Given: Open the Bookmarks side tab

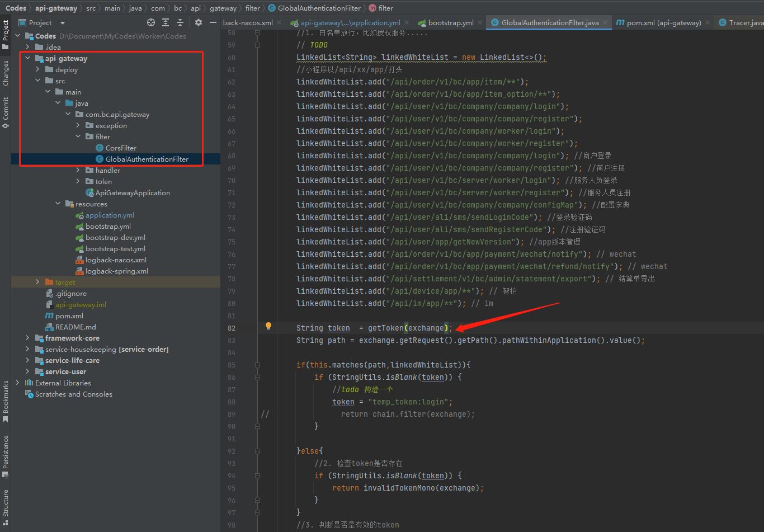Looking at the screenshot, I should pyautogui.click(x=6, y=401).
